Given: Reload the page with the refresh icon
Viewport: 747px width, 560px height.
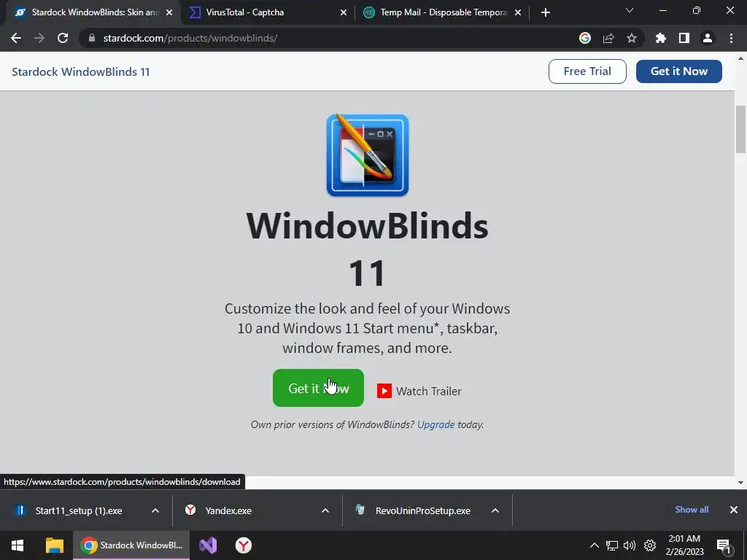Looking at the screenshot, I should [x=63, y=38].
